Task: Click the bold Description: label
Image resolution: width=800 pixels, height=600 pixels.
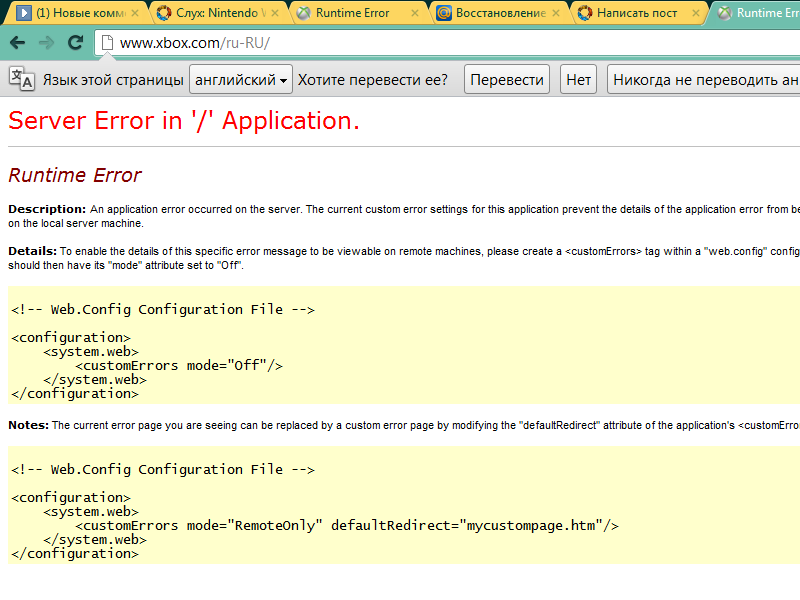Action: click(x=47, y=209)
